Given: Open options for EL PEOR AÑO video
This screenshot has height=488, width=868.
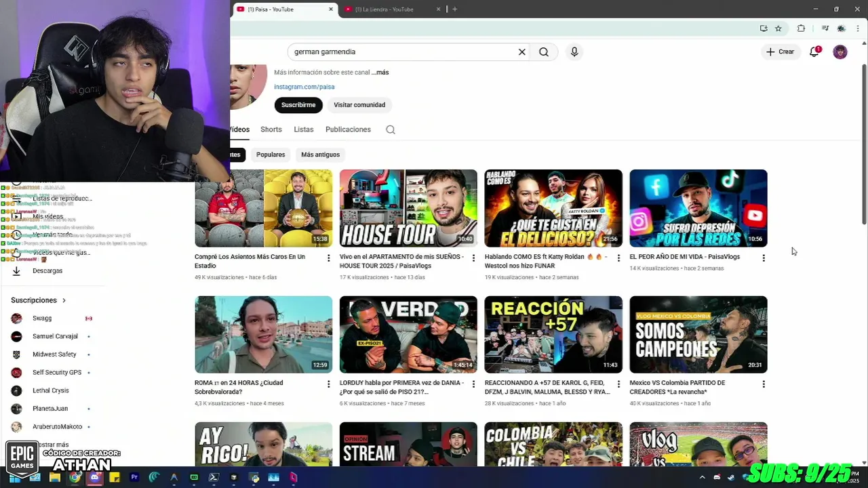Looking at the screenshot, I should click(x=764, y=258).
